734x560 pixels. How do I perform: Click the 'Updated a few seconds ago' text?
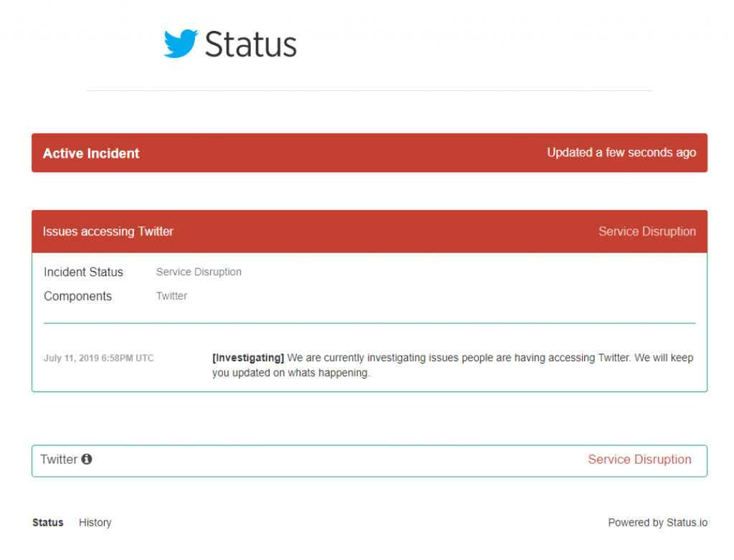click(621, 153)
